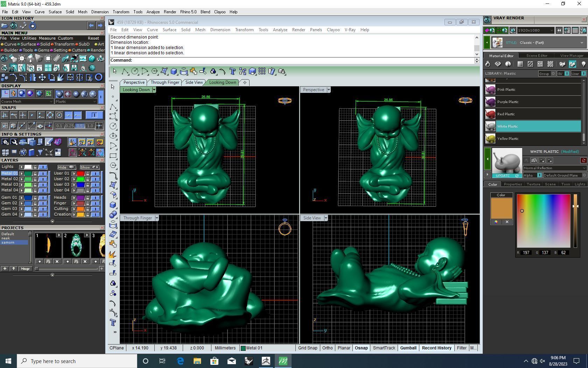
Task: Click the right arrow in Icon History
Action: tap(100, 26)
